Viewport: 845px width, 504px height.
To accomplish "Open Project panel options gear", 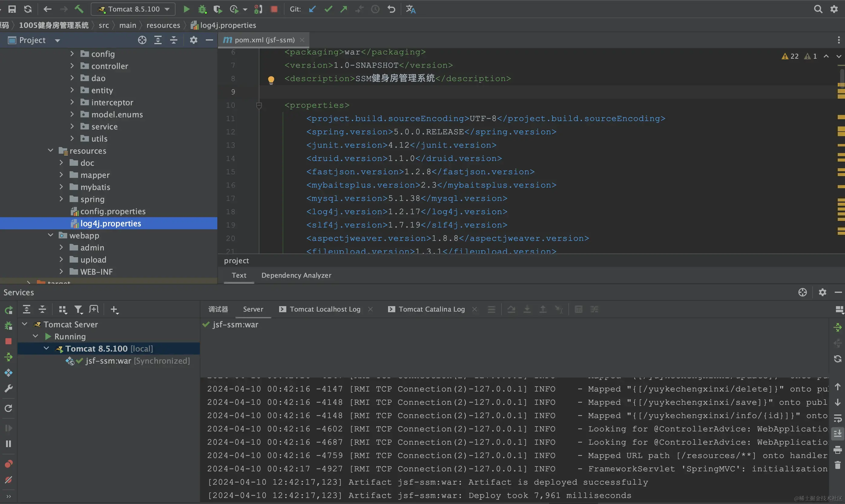I will pos(193,40).
